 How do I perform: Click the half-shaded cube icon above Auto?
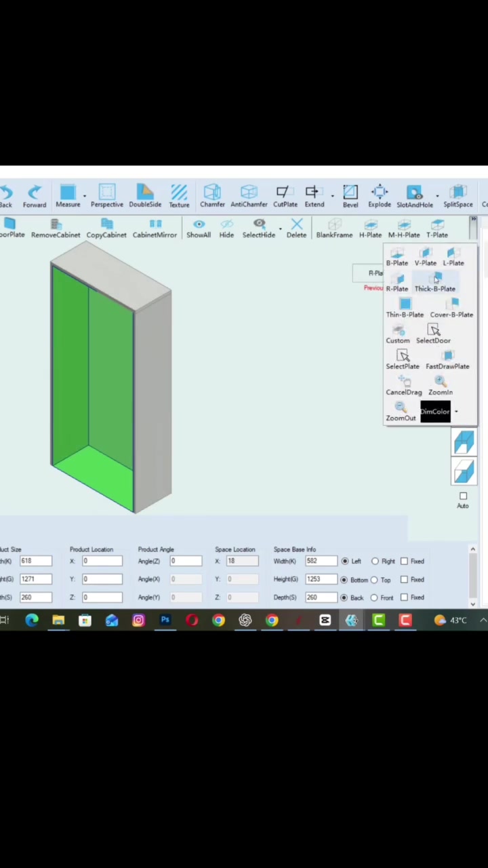464,471
